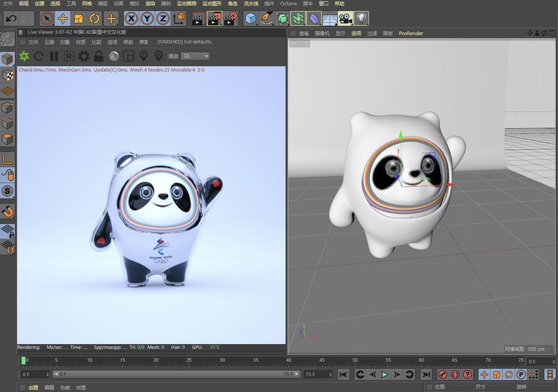Add a Camera object
This screenshot has height=392, width=558.
(345, 18)
